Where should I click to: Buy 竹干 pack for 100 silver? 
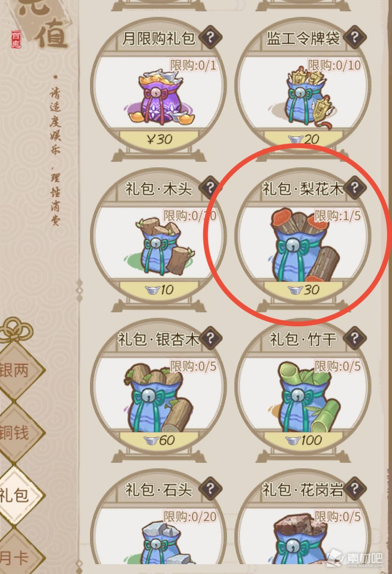click(x=303, y=440)
